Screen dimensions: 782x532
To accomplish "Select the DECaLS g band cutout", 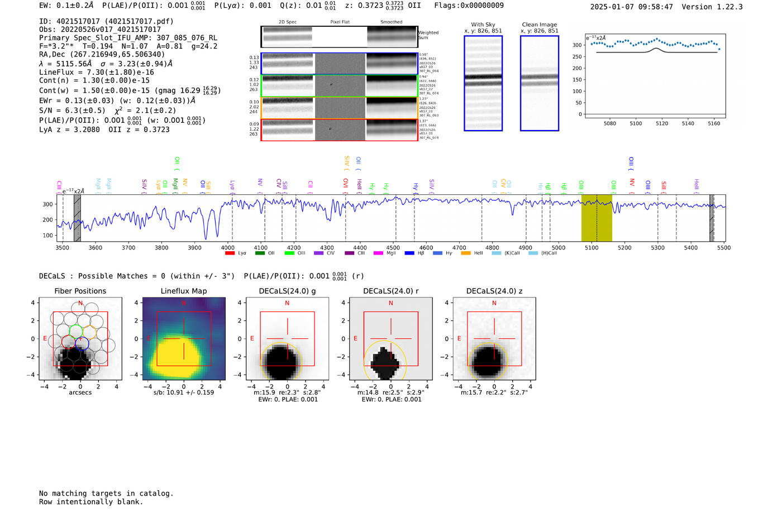I will coord(287,338).
